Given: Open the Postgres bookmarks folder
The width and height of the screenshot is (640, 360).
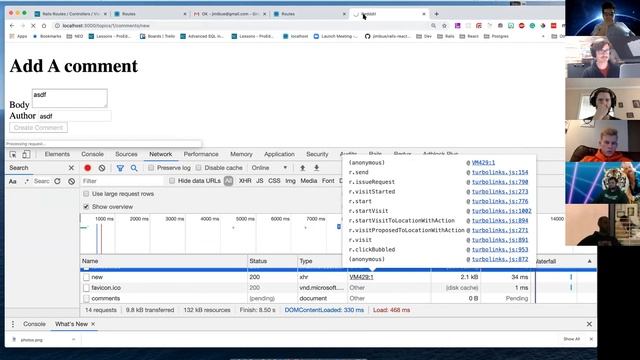Looking at the screenshot, I should (496, 36).
